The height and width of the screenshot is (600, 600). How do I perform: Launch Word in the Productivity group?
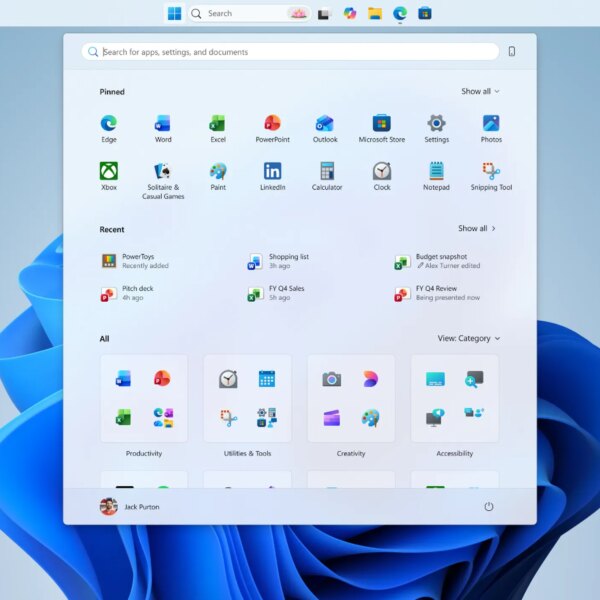pos(123,378)
